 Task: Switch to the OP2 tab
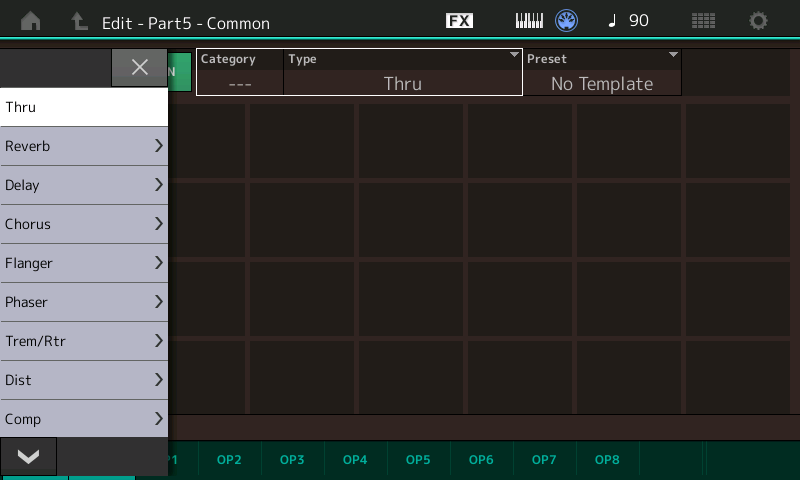(229, 460)
